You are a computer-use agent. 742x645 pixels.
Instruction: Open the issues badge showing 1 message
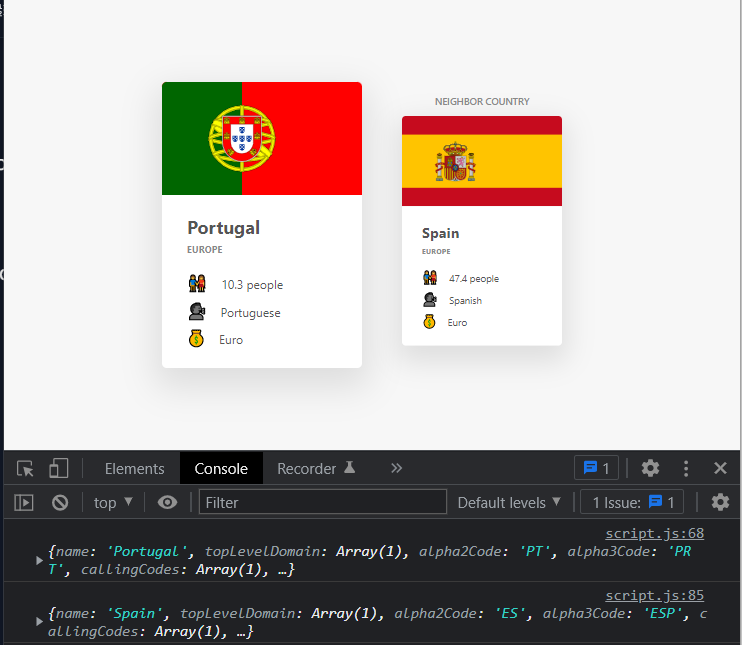tap(596, 468)
